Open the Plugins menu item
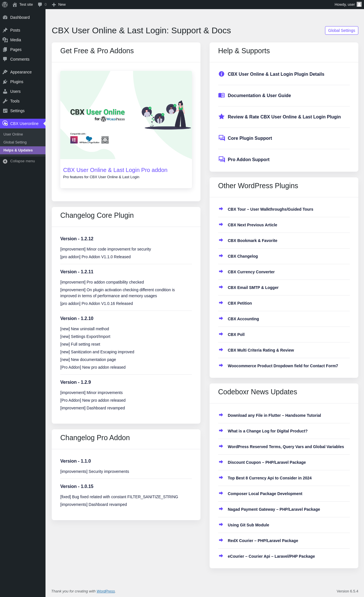Screen dimensions: 364x597 click(23, 82)
